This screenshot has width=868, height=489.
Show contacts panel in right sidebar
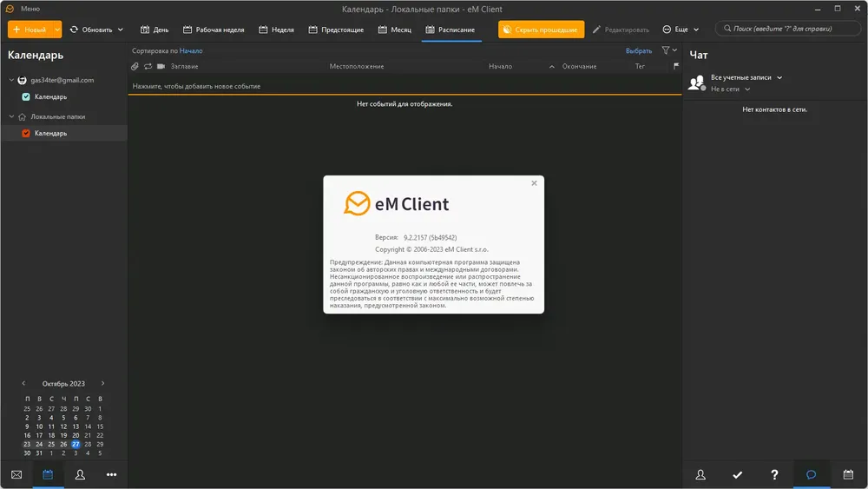click(700, 474)
